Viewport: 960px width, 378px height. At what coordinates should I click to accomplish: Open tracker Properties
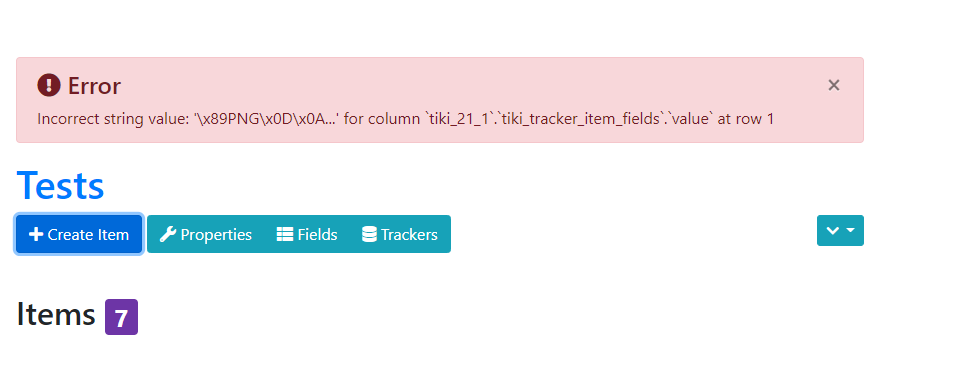click(206, 234)
